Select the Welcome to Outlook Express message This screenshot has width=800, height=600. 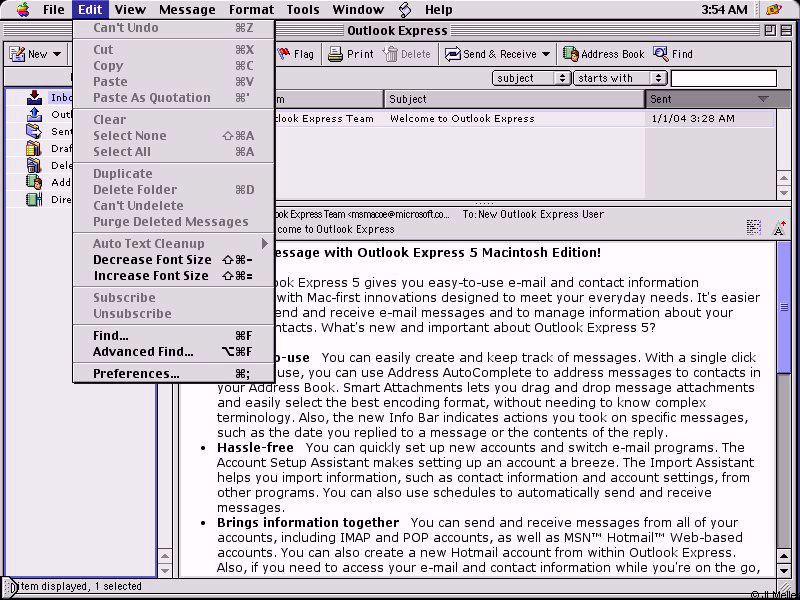(462, 118)
